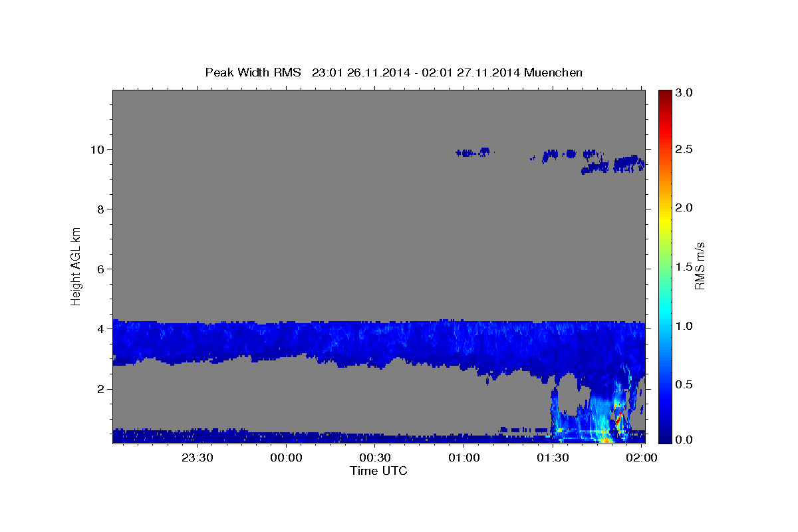Click the 'Height AGL km' axis label

(x=76, y=267)
